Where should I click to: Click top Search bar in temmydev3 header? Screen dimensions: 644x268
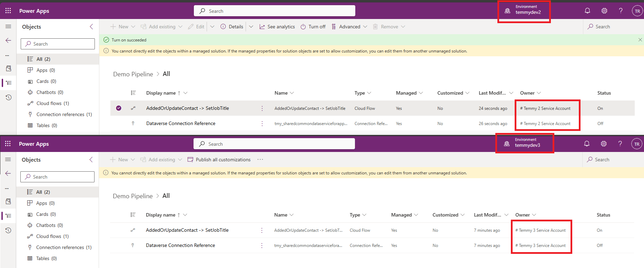click(274, 144)
